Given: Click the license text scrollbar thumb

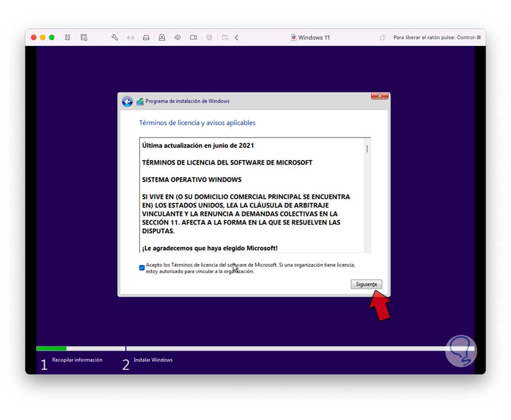Looking at the screenshot, I should [x=368, y=149].
